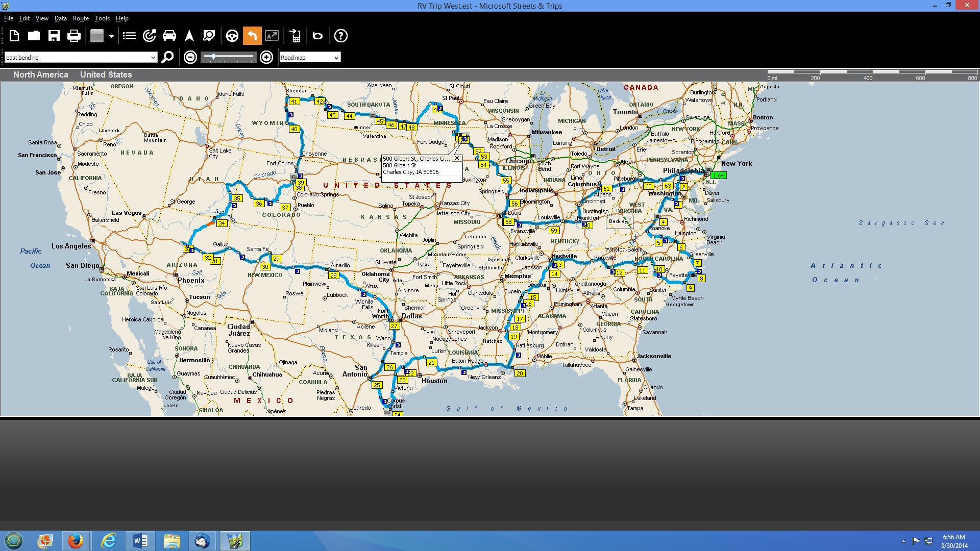The image size is (980, 551).
Task: Open the Road map style dropdown
Action: pos(310,58)
